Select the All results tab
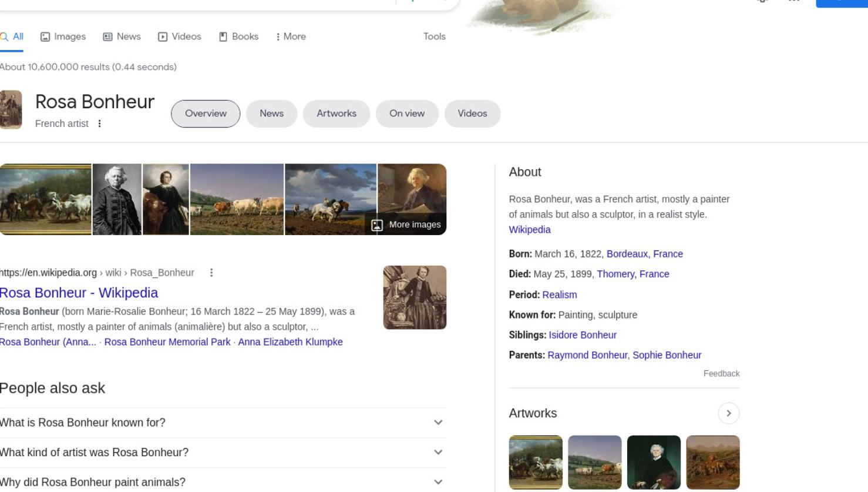868x492 pixels. click(x=12, y=36)
